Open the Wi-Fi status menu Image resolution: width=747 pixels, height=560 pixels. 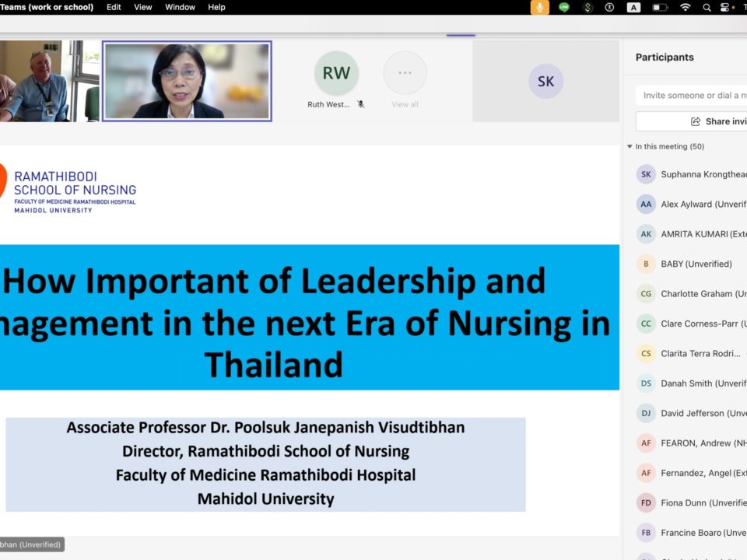pos(685,7)
